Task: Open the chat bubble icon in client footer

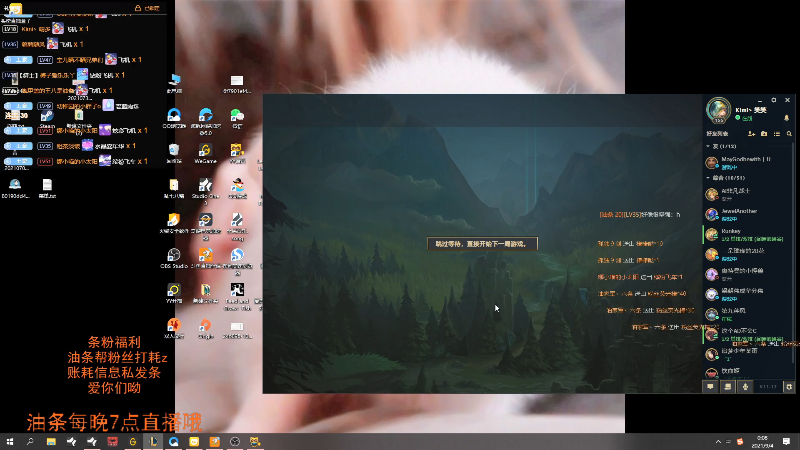Action: coord(710,387)
